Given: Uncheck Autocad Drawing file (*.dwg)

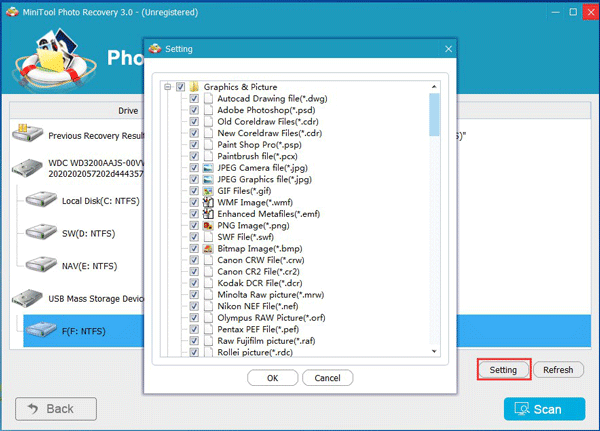Looking at the screenshot, I should (194, 98).
